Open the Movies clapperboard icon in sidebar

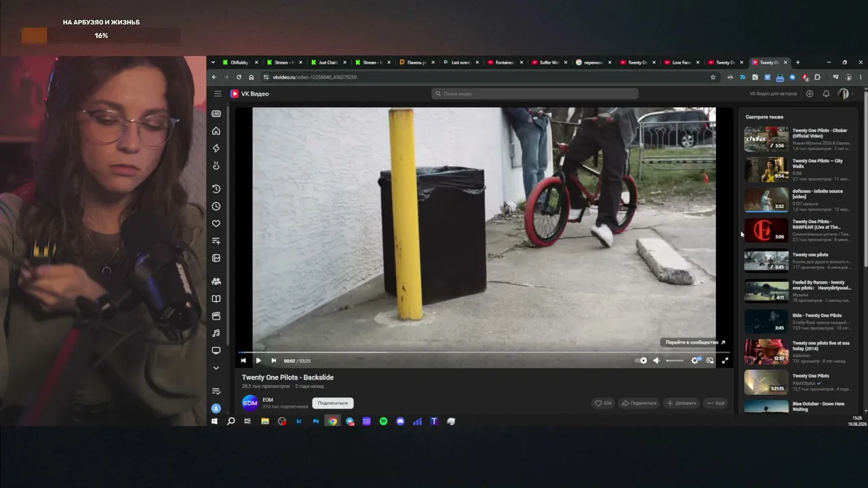coord(216,316)
